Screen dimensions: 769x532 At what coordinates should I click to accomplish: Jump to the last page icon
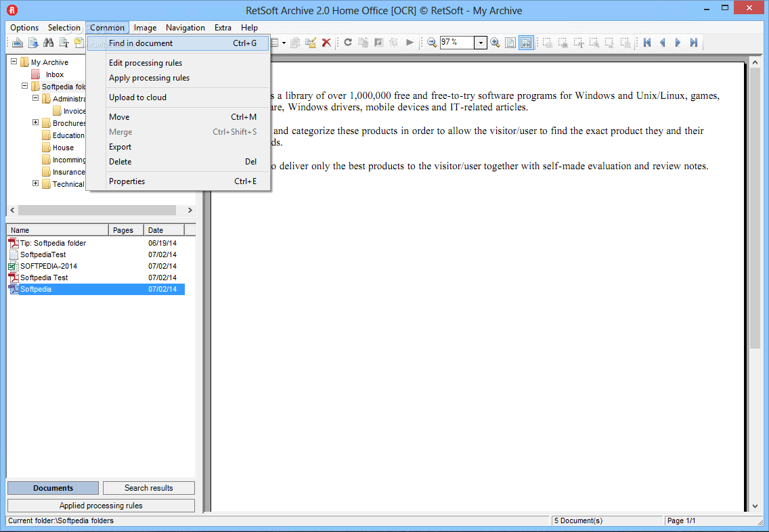pyautogui.click(x=693, y=43)
